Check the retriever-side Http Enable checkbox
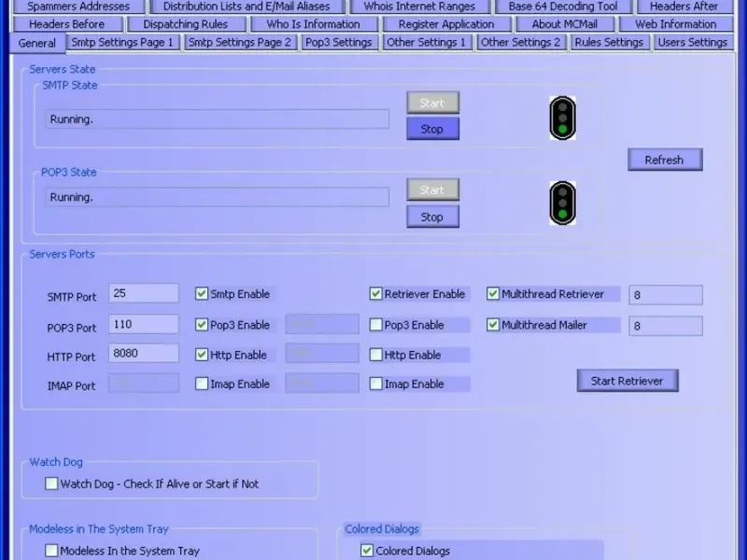Image resolution: width=747 pixels, height=560 pixels. 376,355
